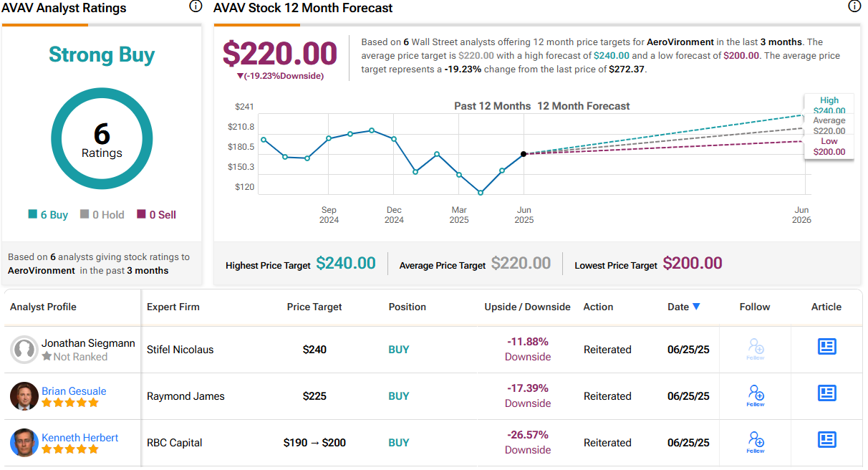Click the 6 Ratings donut chart

coord(102,139)
